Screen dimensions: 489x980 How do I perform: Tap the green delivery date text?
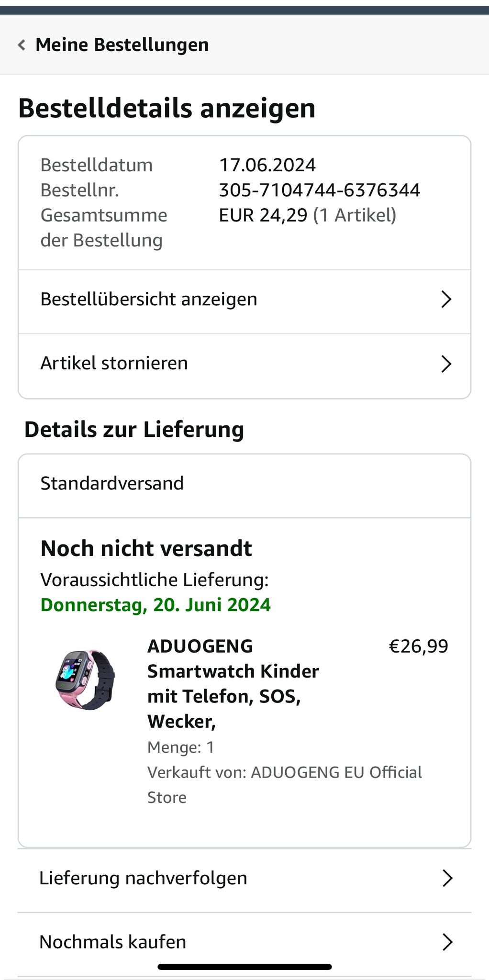156,605
